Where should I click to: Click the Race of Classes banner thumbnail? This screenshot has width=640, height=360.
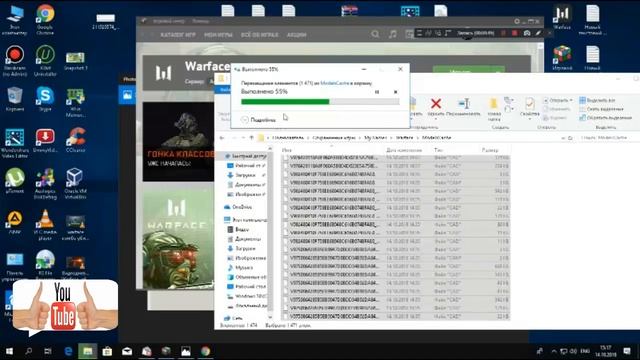click(x=178, y=141)
